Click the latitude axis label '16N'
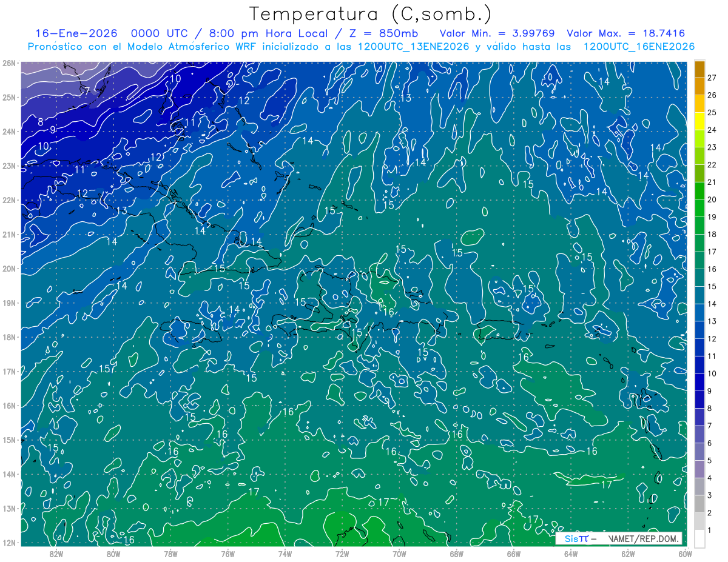728x562 pixels. click(x=8, y=406)
